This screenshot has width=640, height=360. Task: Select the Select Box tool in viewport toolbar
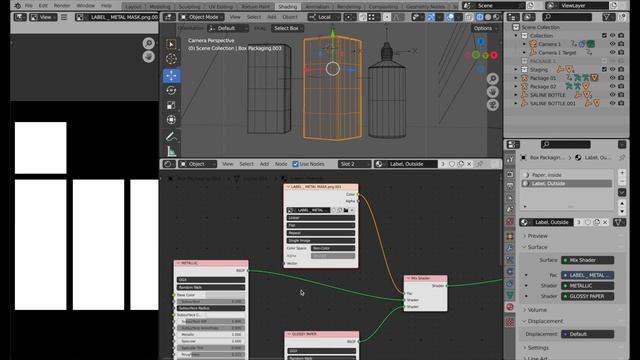[x=171, y=44]
